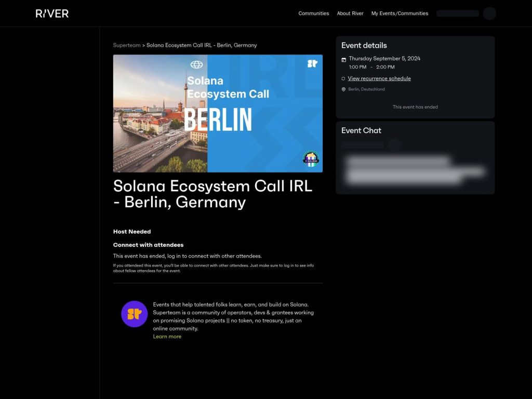Open the Superteam breadcrumb link
The height and width of the screenshot is (399, 532).
(127, 45)
